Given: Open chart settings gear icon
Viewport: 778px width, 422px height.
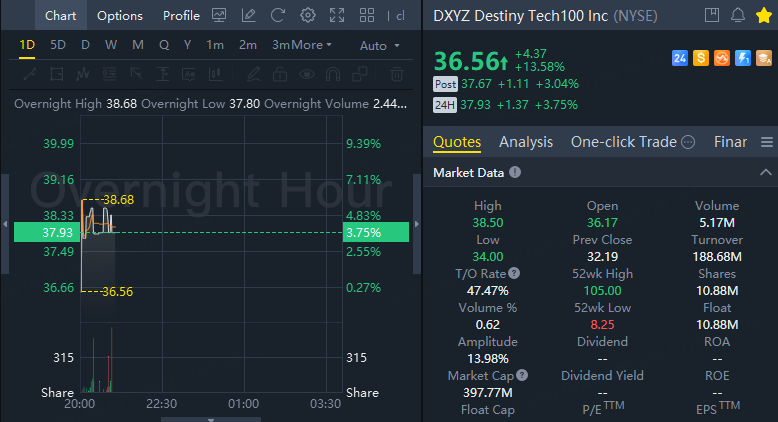Looking at the screenshot, I should coord(308,15).
